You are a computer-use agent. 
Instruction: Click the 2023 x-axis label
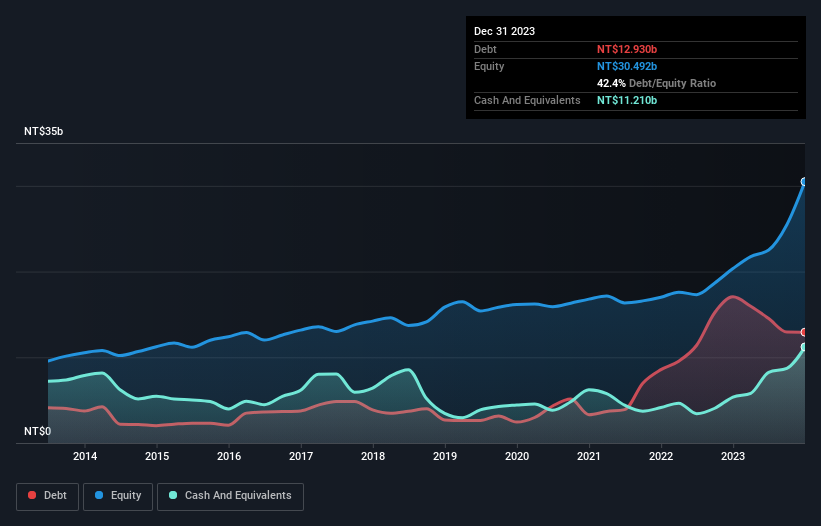733,456
